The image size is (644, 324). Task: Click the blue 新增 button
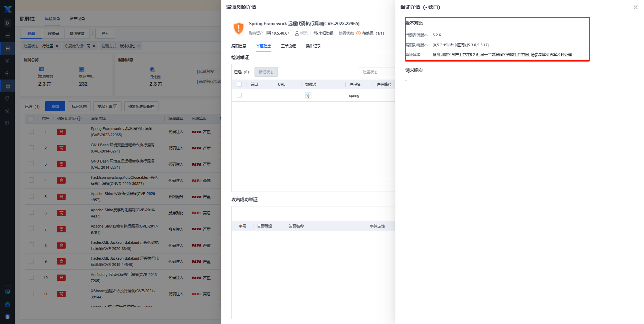coord(55,107)
